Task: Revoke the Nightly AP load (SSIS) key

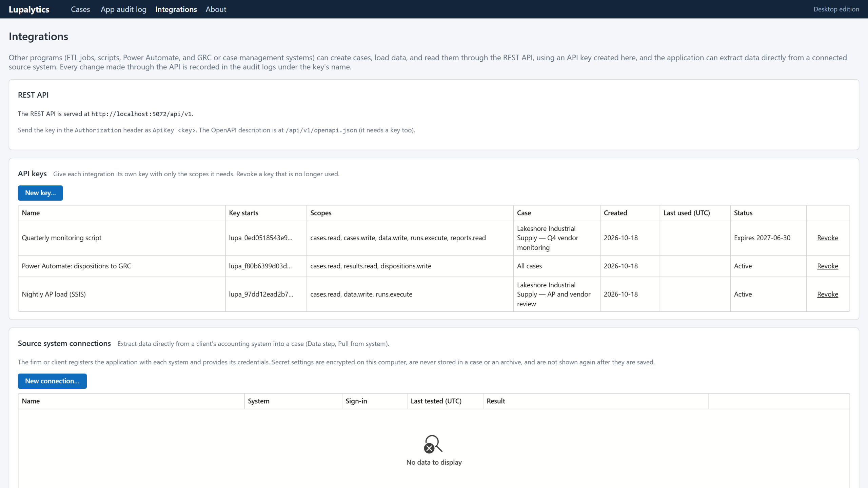Action: (x=828, y=294)
